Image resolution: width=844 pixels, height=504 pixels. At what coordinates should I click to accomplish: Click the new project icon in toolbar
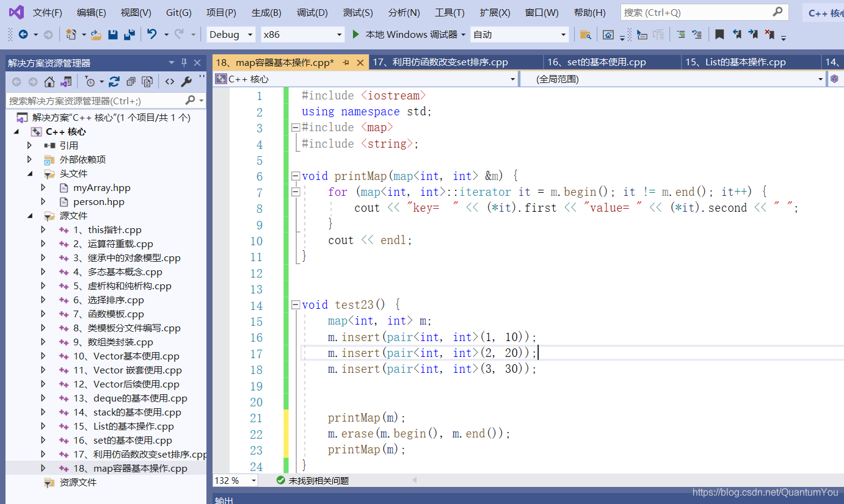[71, 35]
